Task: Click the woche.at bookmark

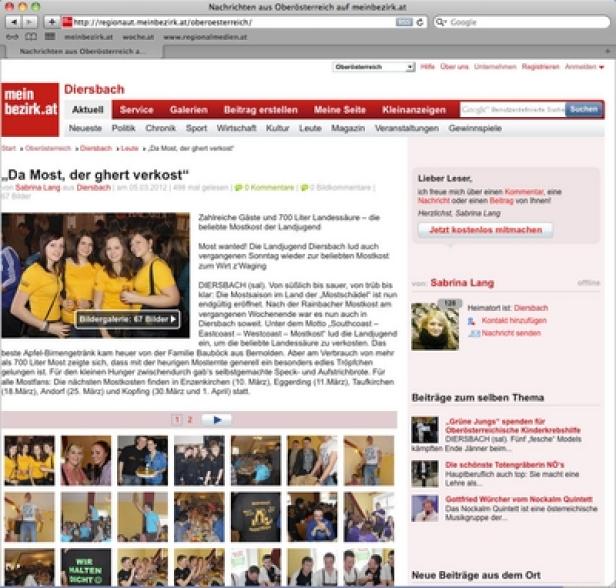Action: tap(138, 37)
